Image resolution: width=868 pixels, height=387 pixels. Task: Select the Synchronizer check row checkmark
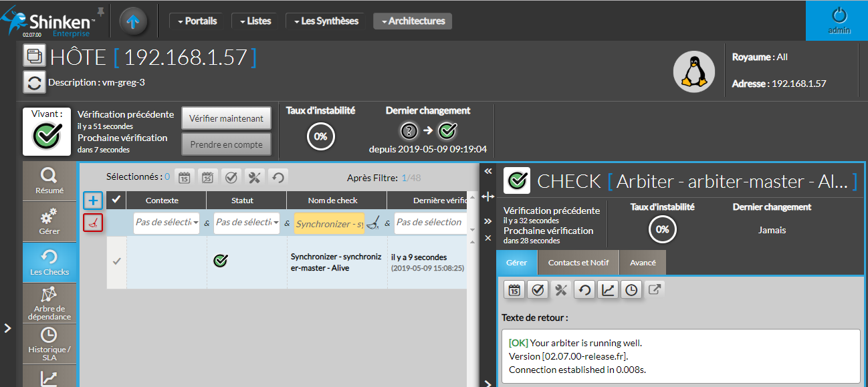(116, 261)
